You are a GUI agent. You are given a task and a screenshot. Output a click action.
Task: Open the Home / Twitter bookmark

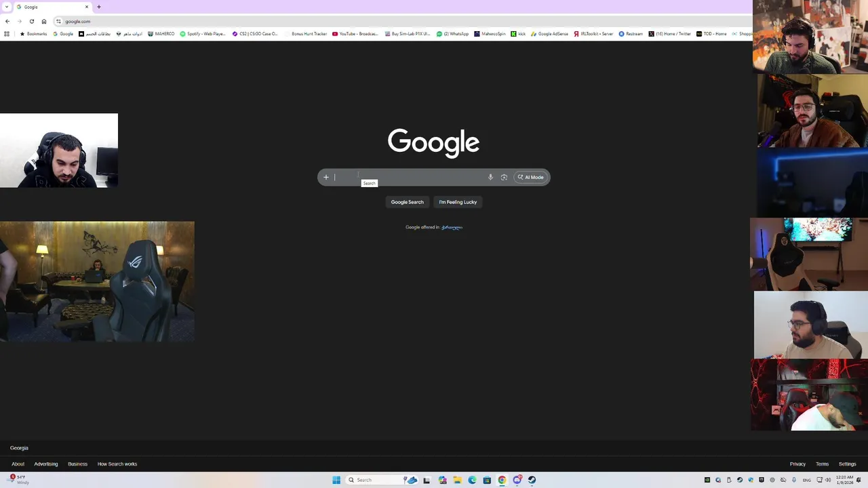pyautogui.click(x=669, y=34)
